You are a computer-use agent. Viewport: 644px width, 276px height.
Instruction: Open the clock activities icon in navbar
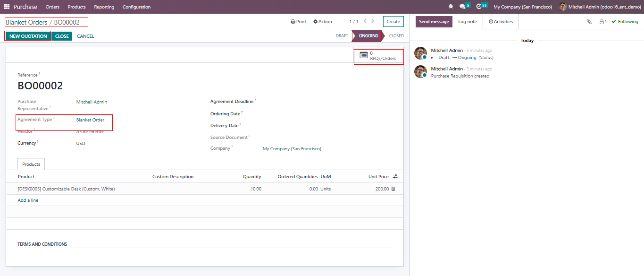coord(479,7)
